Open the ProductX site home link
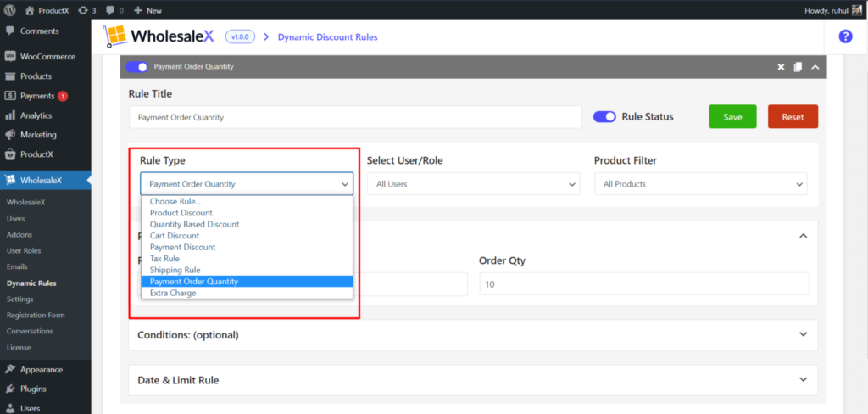The height and width of the screenshot is (414, 868). click(x=47, y=10)
